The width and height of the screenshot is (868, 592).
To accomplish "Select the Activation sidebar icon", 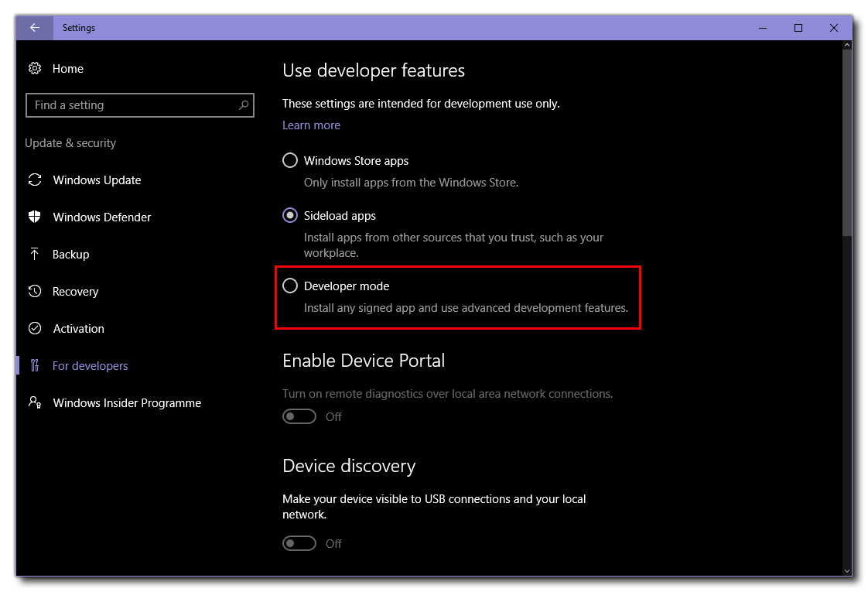I will 35,328.
